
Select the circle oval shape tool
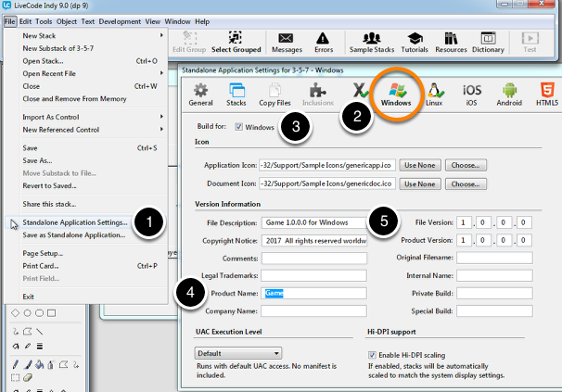[x=27, y=313]
